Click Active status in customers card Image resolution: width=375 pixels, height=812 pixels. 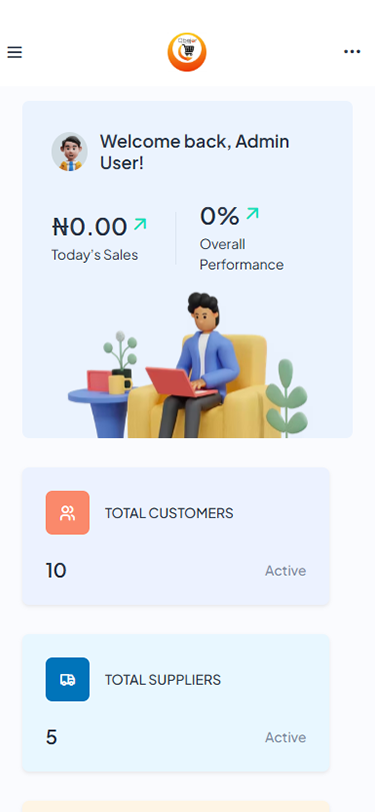[x=285, y=571]
